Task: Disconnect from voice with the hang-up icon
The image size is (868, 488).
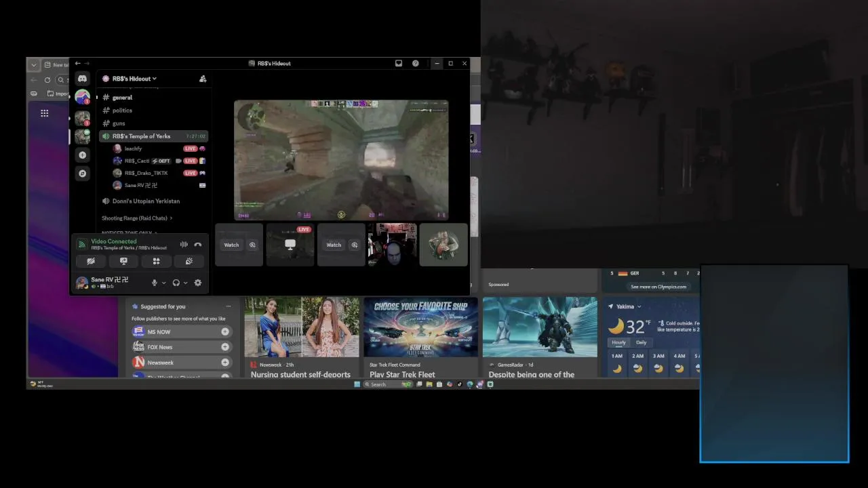Action: [x=197, y=245]
